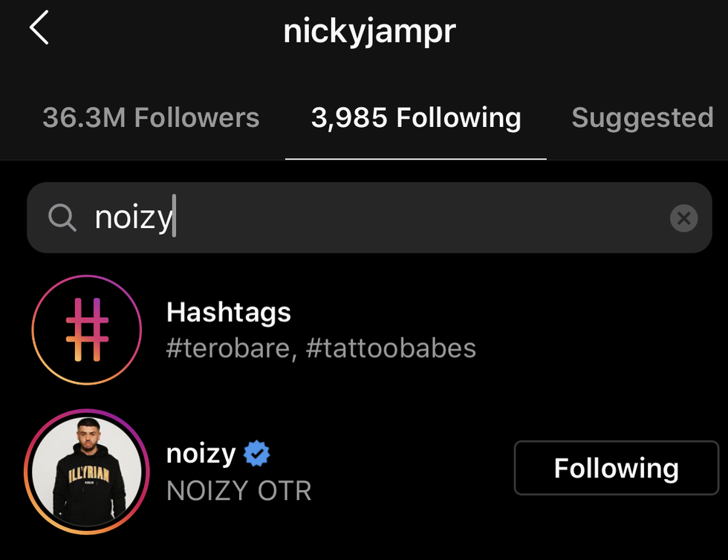Switch to the 36.3M Followers tab
The height and width of the screenshot is (560, 728).
(151, 118)
